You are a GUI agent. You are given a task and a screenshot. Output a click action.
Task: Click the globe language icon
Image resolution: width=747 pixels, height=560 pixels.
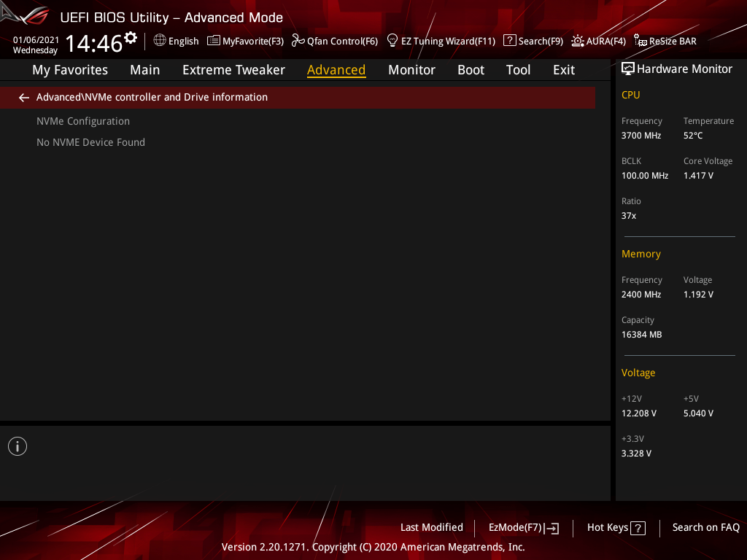pos(160,41)
